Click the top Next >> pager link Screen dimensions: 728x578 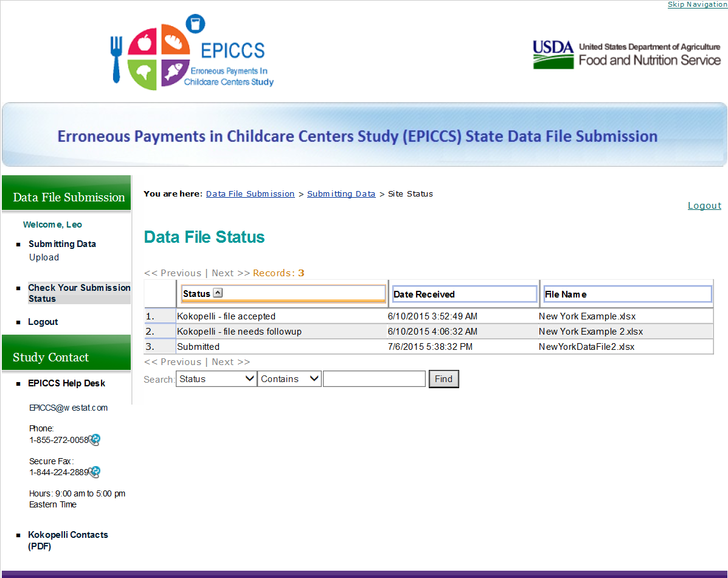[231, 273]
